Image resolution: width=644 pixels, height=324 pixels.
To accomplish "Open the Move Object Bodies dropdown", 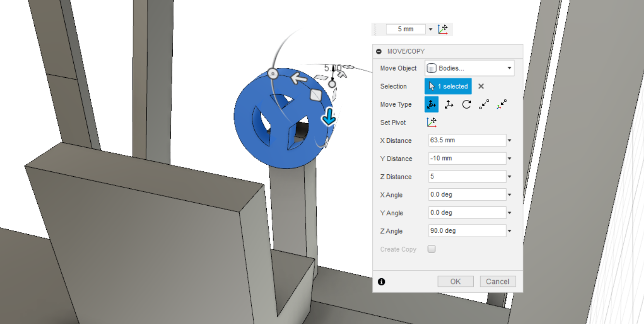I will 469,68.
